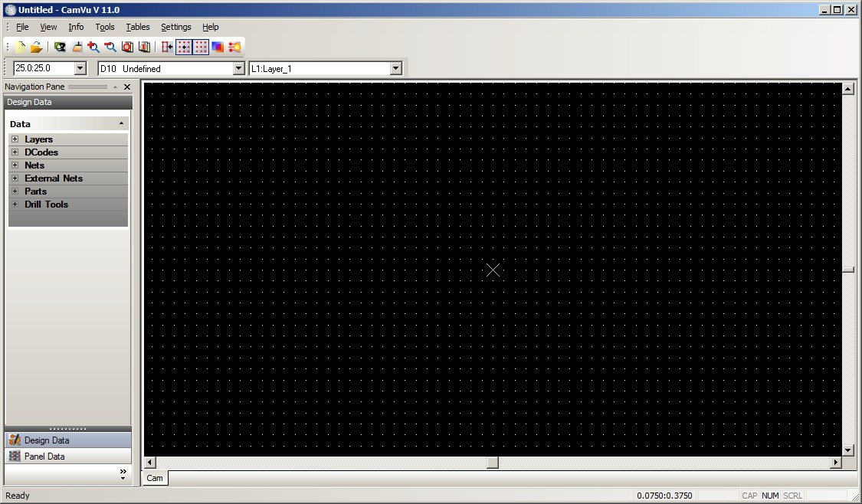Open the File menu
Viewport: 862px width, 504px height.
pos(22,27)
